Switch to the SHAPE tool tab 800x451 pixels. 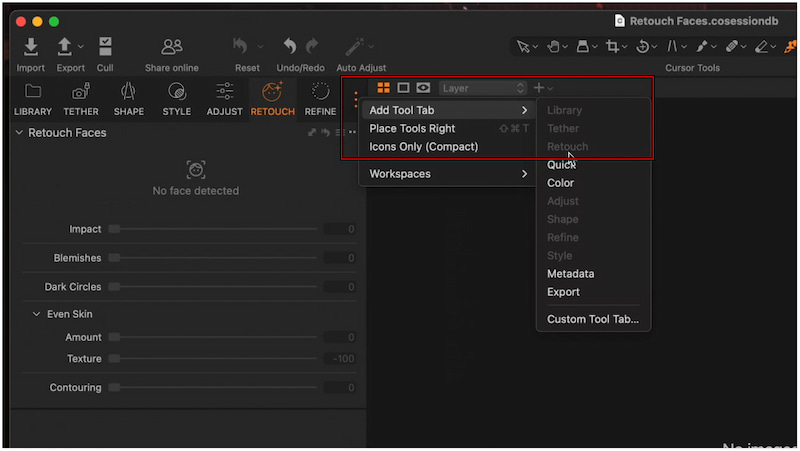pyautogui.click(x=129, y=99)
